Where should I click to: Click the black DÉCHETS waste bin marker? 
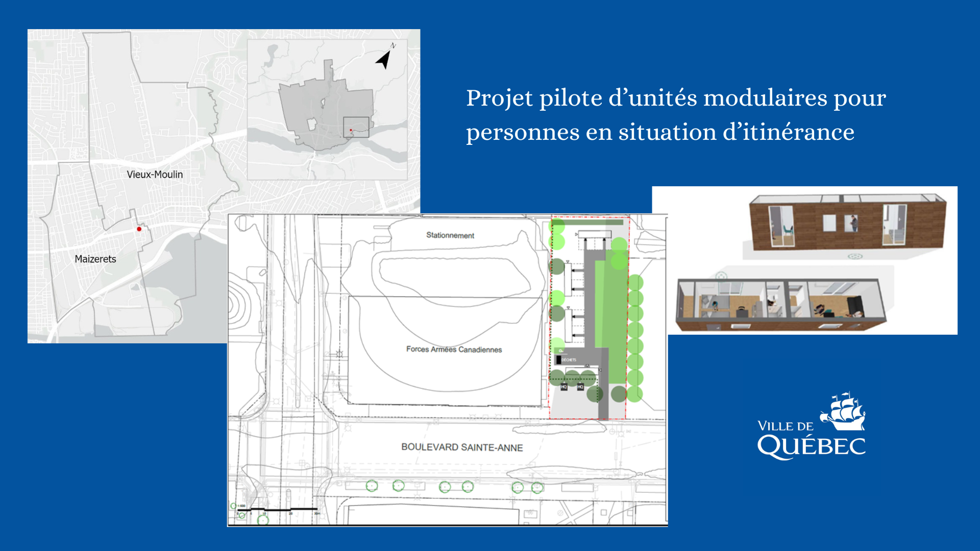coord(559,360)
